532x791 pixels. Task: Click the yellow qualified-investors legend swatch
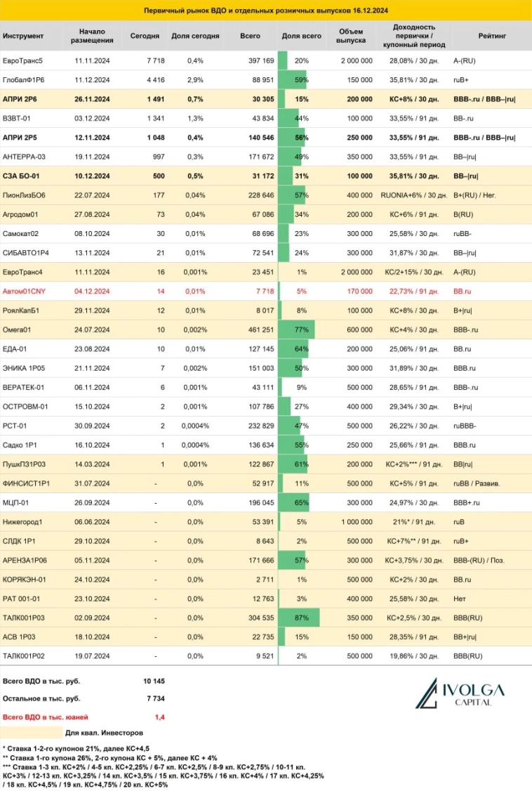32,733
